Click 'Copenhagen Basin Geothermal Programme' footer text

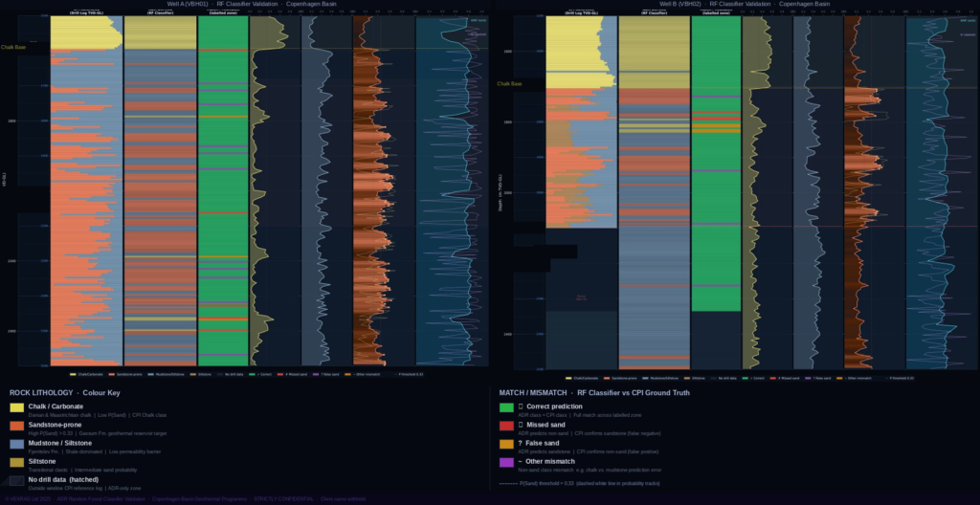click(199, 499)
